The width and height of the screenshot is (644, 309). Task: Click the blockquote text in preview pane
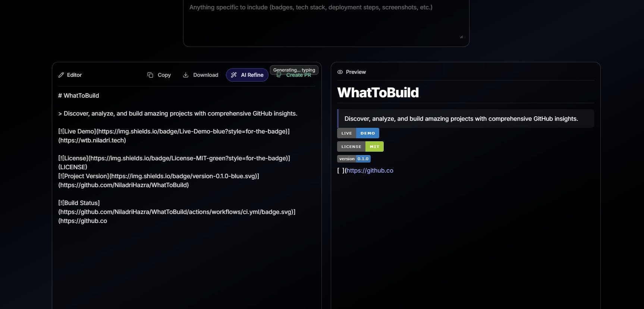click(461, 119)
